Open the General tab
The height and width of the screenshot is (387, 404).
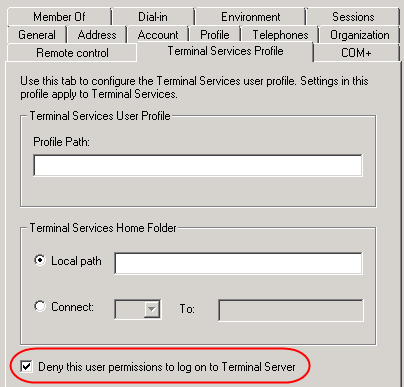pos(37,35)
